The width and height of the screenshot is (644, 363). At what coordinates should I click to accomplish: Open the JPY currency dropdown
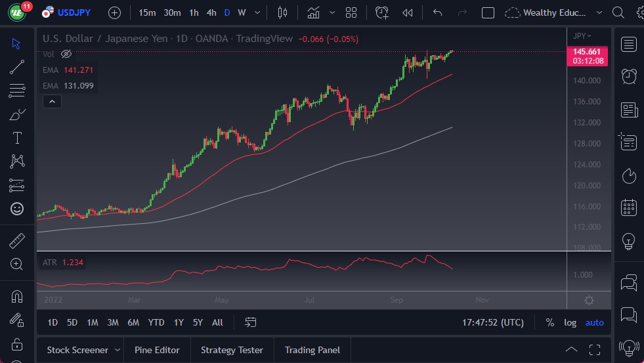[582, 35]
